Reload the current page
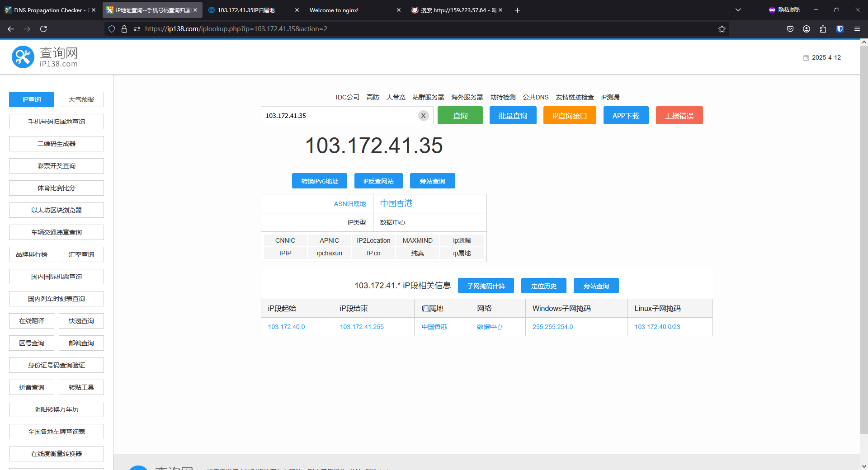Screen dimensions: 868x470 tap(43, 29)
